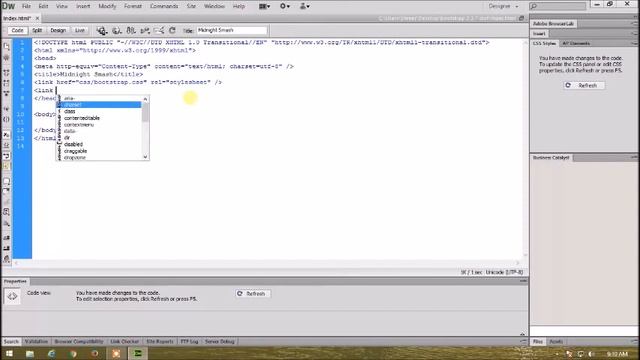Open the Site menu
Screen dimensions: 640x360
191,6
